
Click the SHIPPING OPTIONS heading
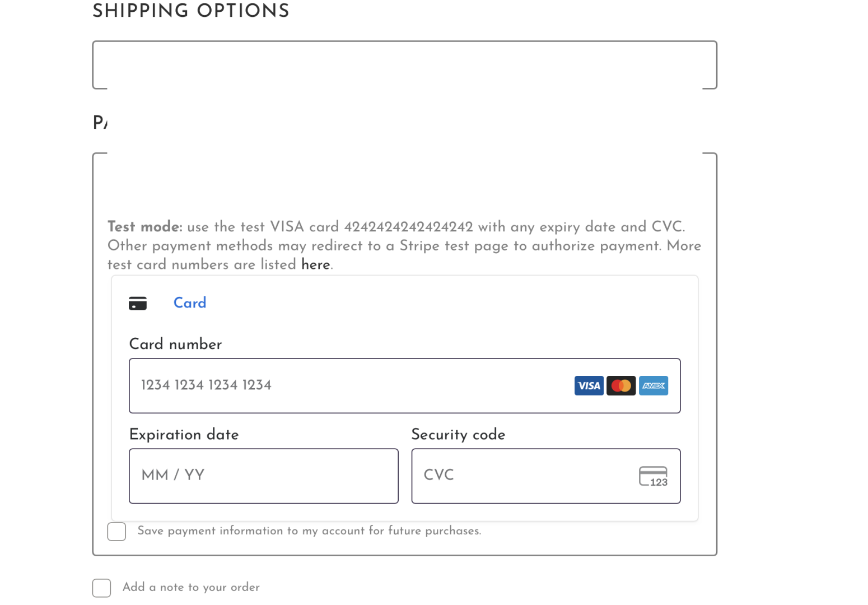(190, 11)
